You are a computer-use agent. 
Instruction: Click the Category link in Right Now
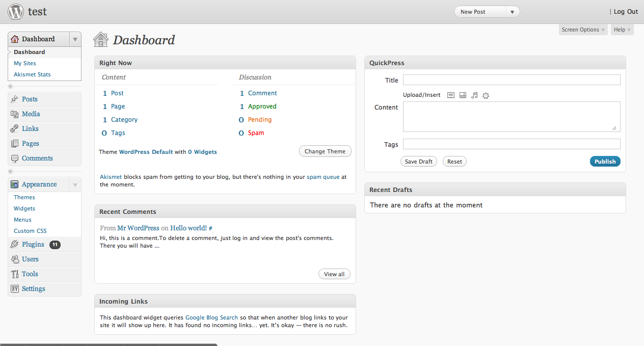pyautogui.click(x=124, y=120)
